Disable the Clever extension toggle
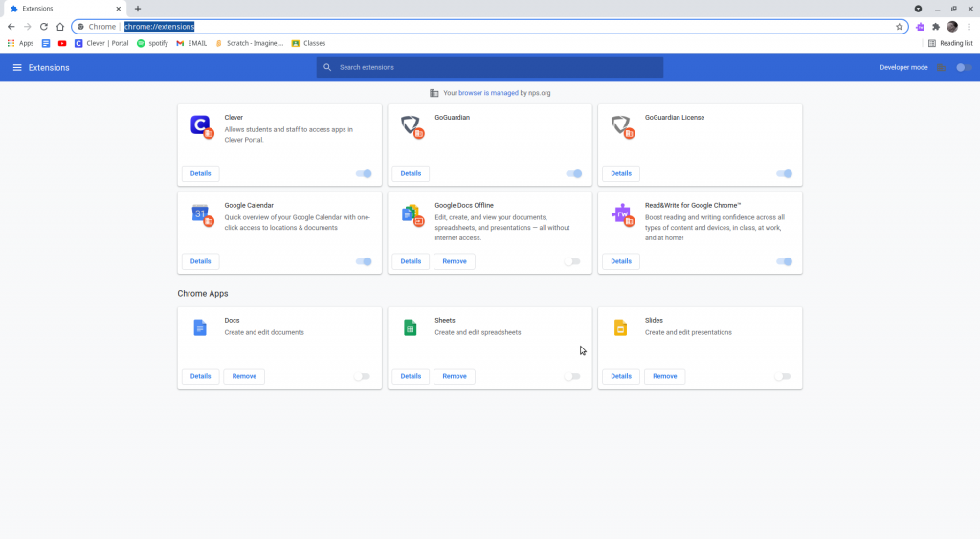This screenshot has width=980, height=539. pyautogui.click(x=364, y=174)
